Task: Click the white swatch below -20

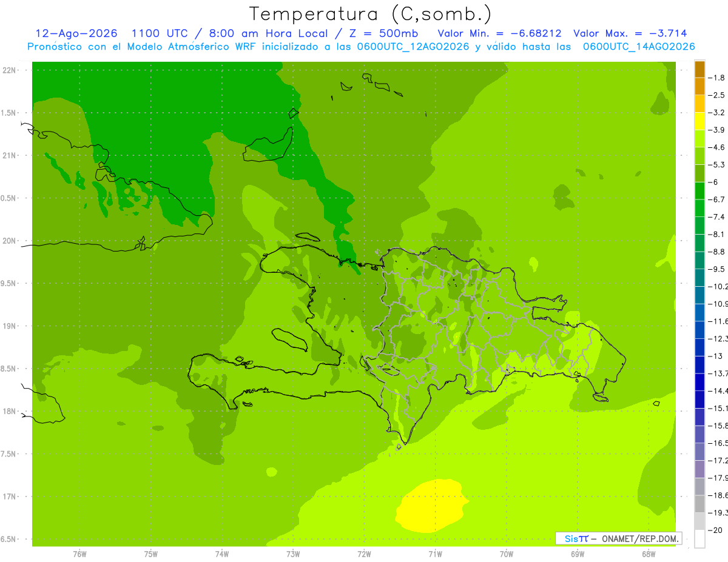Action: [x=699, y=539]
